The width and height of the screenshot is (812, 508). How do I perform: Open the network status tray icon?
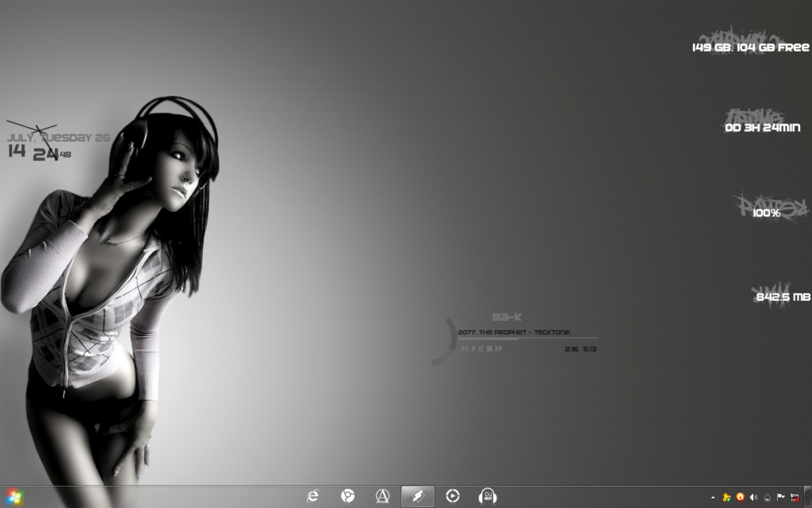pyautogui.click(x=795, y=498)
